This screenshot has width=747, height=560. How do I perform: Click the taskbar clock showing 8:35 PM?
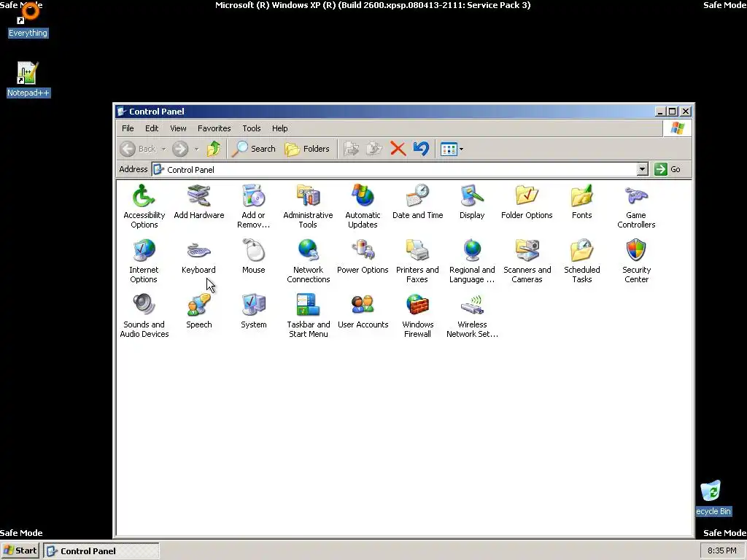(x=721, y=551)
